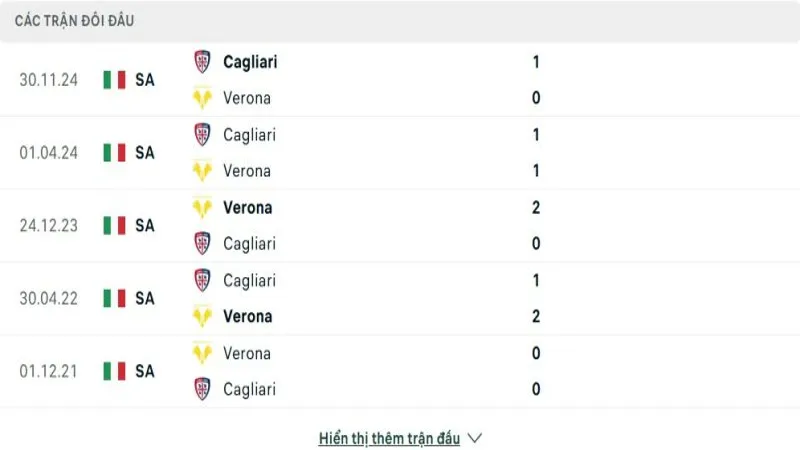Expand the list with the chevron after "Hiển thị thêm trận đấu"
The image size is (800, 450).
(x=475, y=438)
